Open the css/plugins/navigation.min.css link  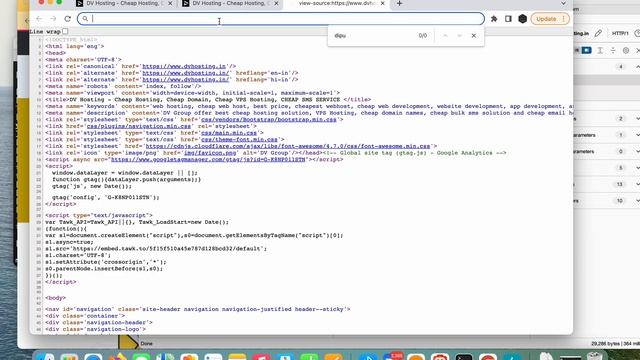click(x=139, y=126)
